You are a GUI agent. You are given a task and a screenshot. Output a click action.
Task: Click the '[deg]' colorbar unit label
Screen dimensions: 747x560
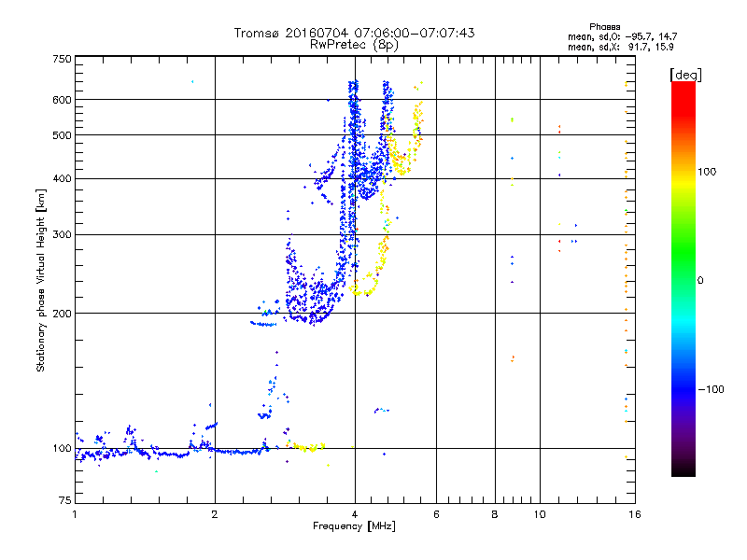click(x=685, y=75)
